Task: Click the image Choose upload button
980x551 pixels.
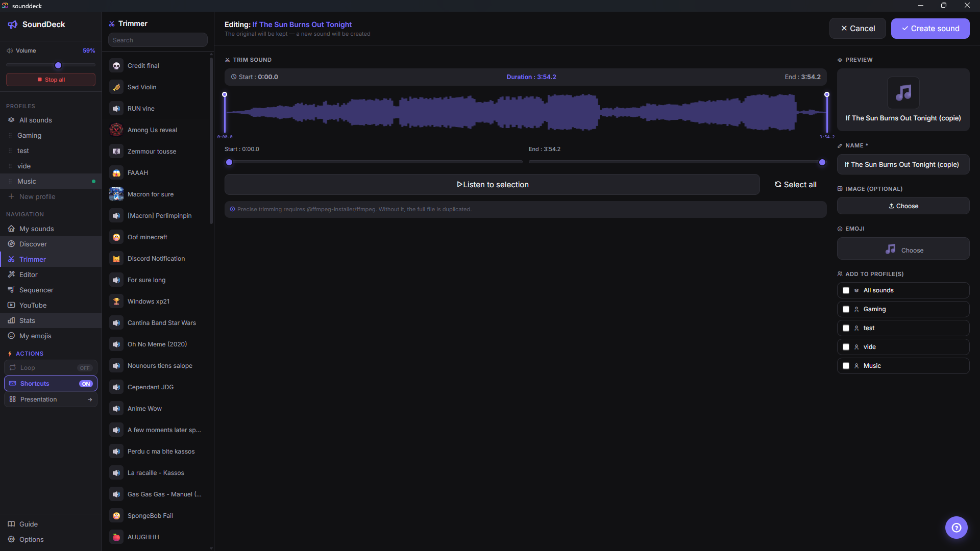Action: tap(903, 206)
